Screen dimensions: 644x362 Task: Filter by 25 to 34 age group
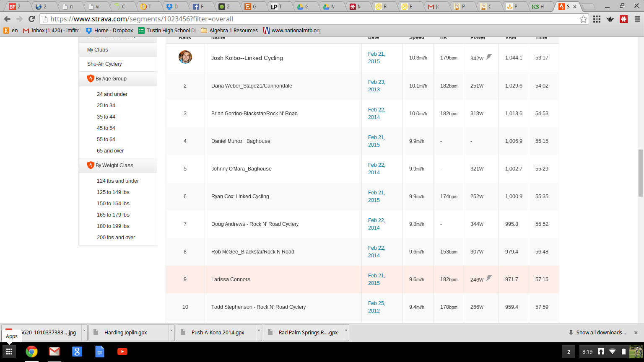[106, 106]
